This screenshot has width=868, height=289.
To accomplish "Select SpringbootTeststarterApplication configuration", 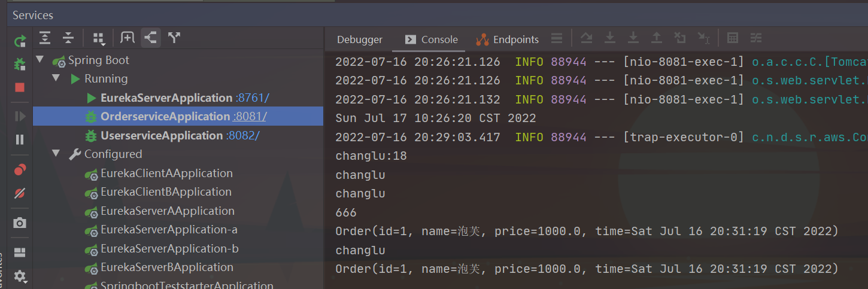I will pos(187,285).
